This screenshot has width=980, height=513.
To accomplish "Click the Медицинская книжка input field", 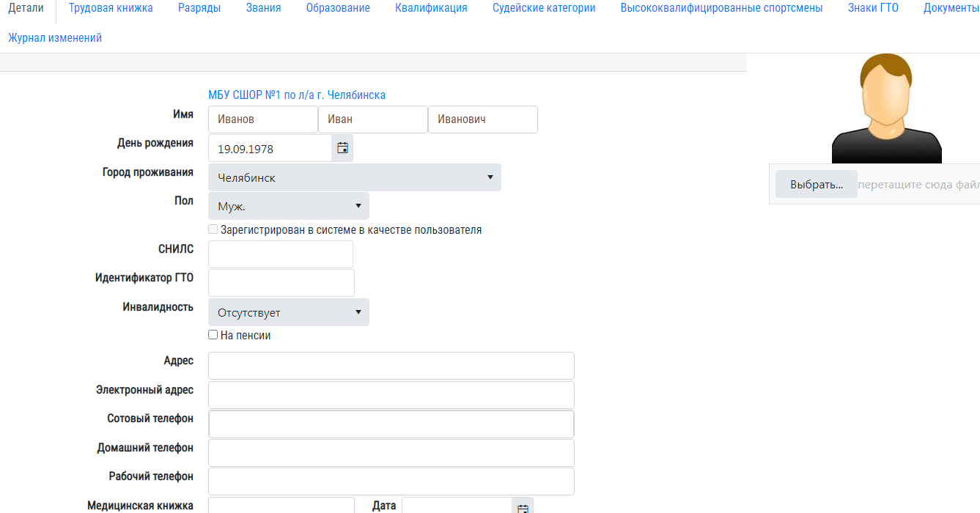I will (x=281, y=506).
